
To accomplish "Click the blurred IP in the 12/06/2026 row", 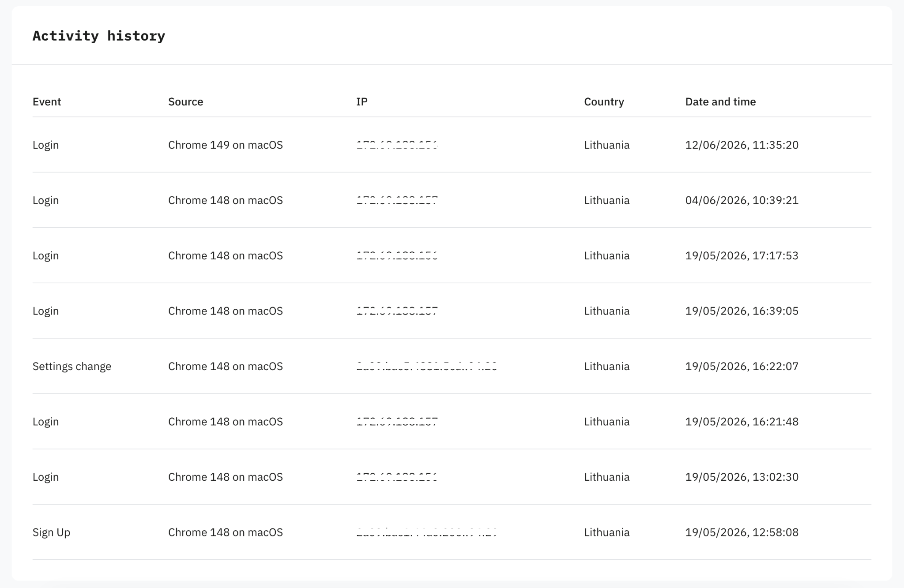I will pos(397,145).
